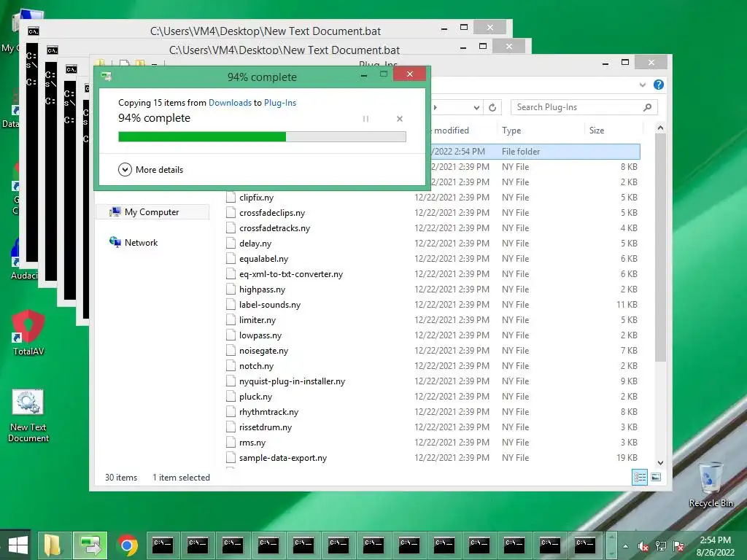The width and height of the screenshot is (747, 560).
Task: Switch to details view layout
Action: pos(639,477)
